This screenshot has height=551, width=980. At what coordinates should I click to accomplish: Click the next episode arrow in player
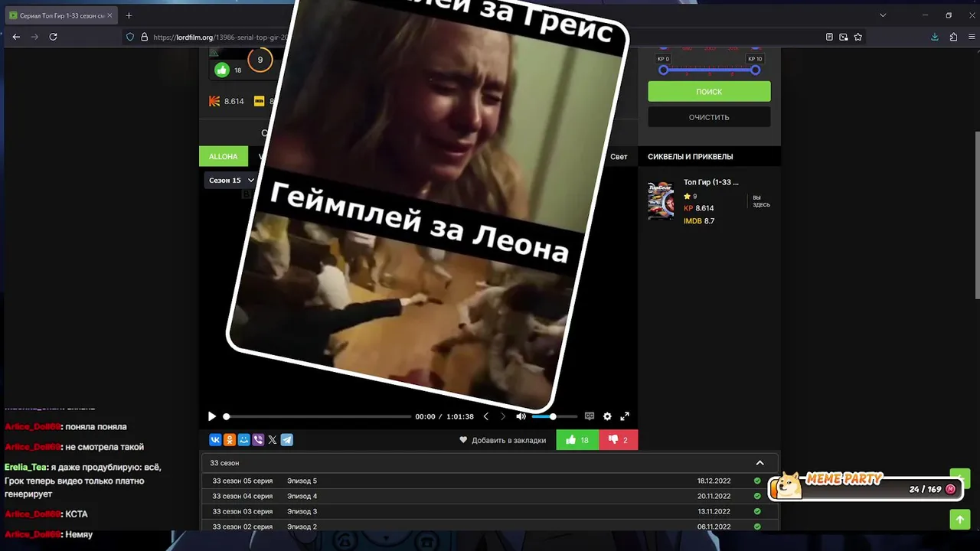tap(503, 416)
